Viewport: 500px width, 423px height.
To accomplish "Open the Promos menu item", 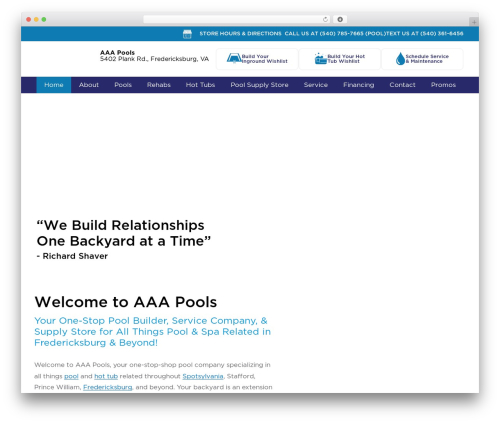I will coord(443,85).
